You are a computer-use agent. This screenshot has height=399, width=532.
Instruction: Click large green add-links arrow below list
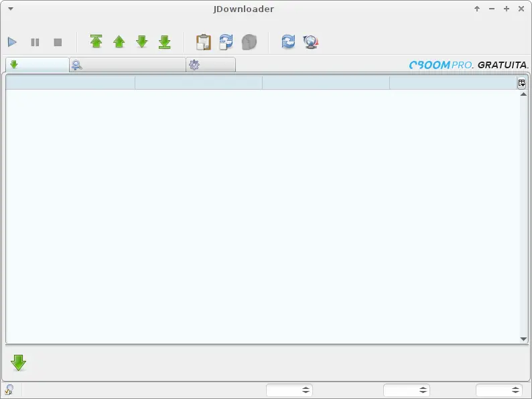[x=18, y=363]
